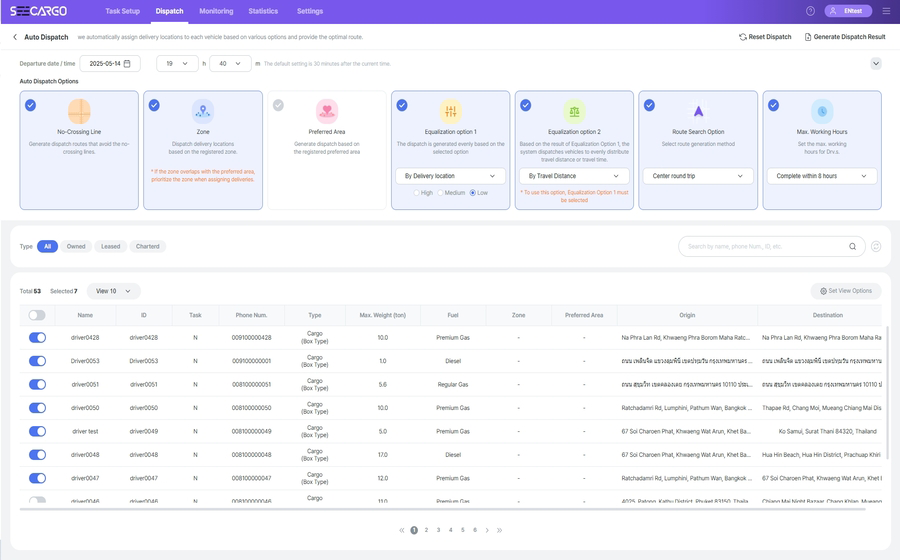Click Set View Options button
This screenshot has width=900, height=560.
point(845,291)
